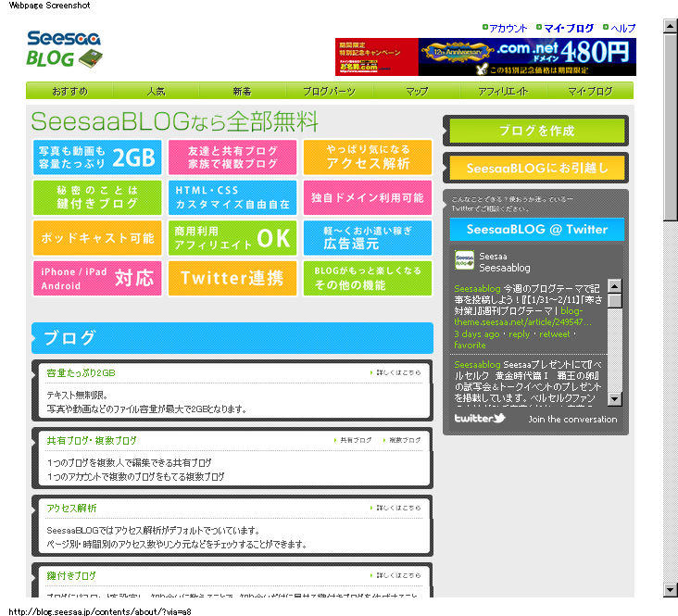Screen dimensions: 678x616
Task: Click the Twitter widget scrollbar thumb
Action: 614,301
